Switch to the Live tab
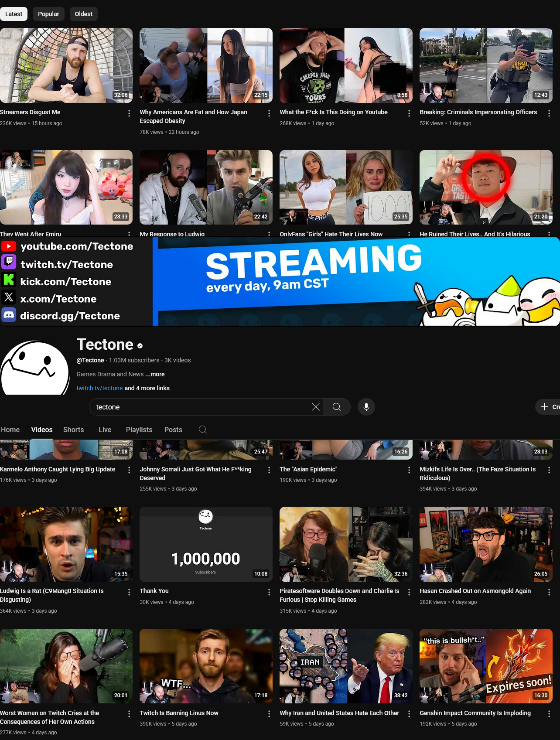The width and height of the screenshot is (560, 740). pyautogui.click(x=105, y=430)
